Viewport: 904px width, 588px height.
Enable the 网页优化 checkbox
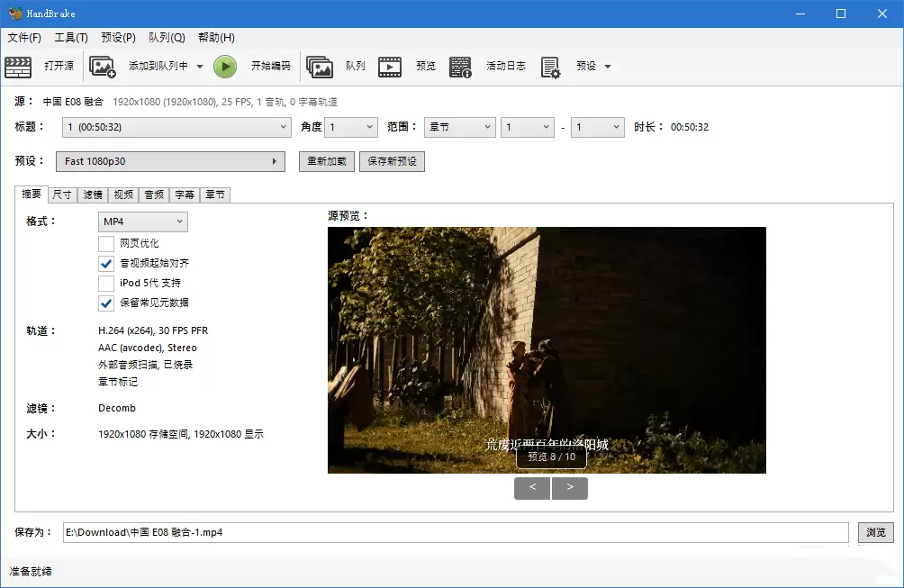tap(106, 243)
